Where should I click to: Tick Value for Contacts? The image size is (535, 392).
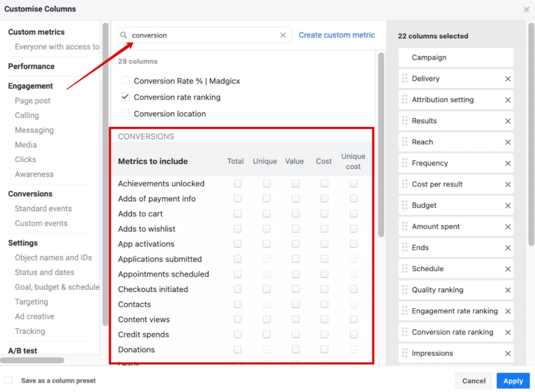295,304
